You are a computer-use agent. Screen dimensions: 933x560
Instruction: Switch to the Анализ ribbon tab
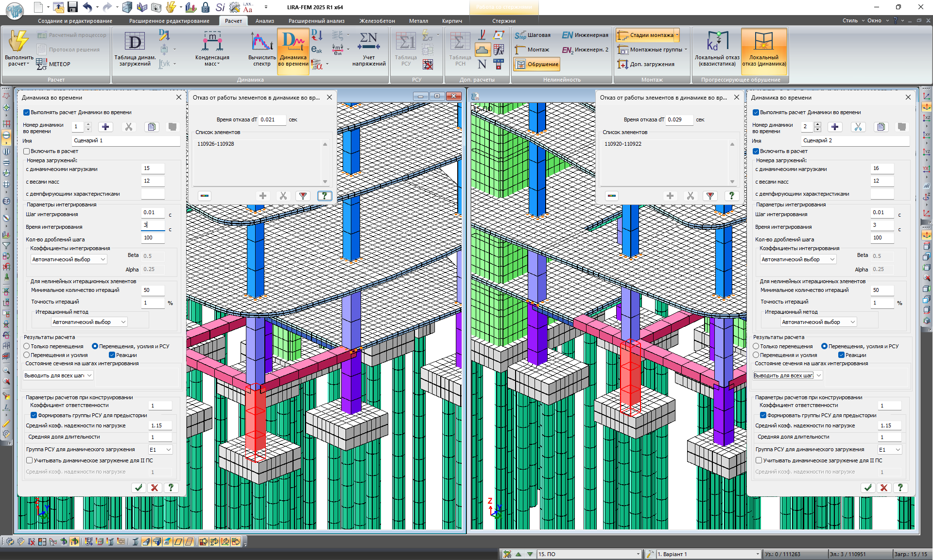pos(264,21)
